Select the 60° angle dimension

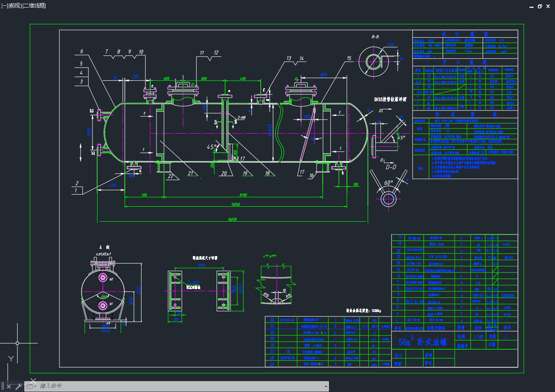point(388,183)
